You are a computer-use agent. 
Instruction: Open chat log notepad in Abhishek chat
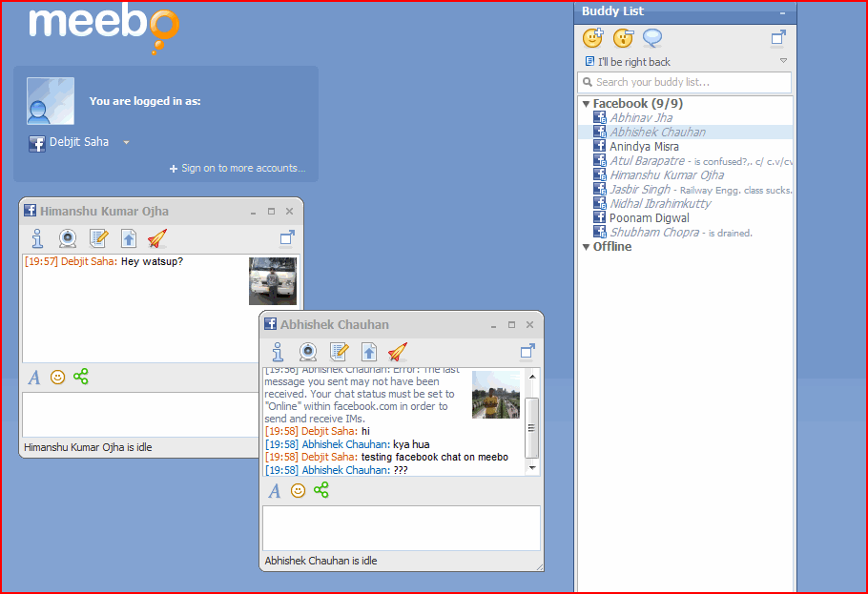[x=339, y=352]
